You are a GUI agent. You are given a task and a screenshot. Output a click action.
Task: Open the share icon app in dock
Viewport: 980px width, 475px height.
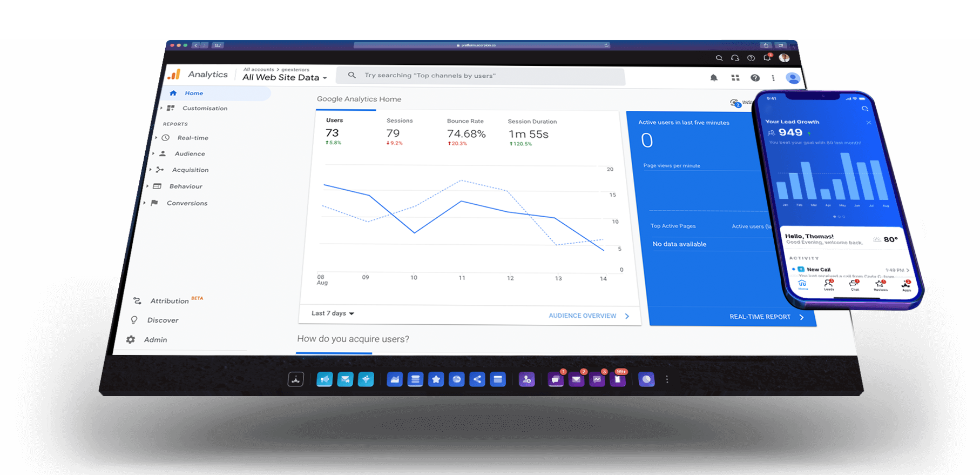[477, 380]
